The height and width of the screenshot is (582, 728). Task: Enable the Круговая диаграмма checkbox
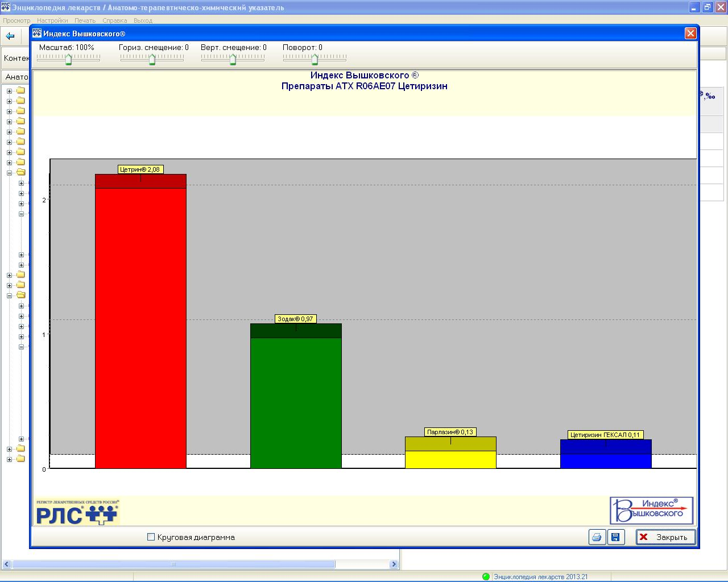(151, 537)
